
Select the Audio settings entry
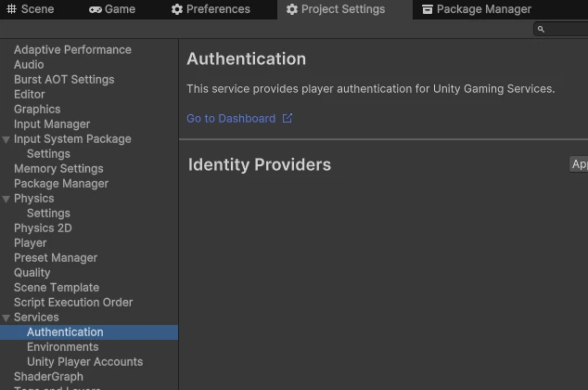(29, 65)
